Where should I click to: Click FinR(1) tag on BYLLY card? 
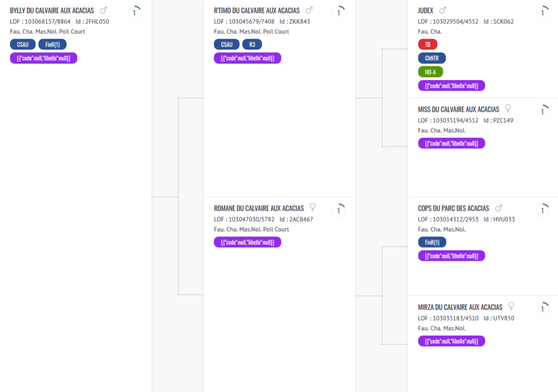(x=52, y=45)
